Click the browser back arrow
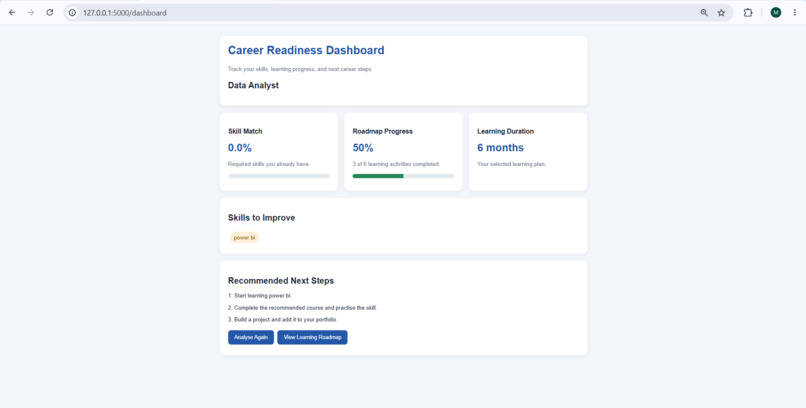 [12, 13]
